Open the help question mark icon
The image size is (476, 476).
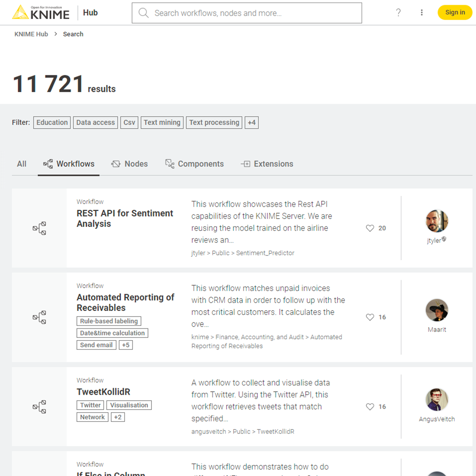click(398, 12)
